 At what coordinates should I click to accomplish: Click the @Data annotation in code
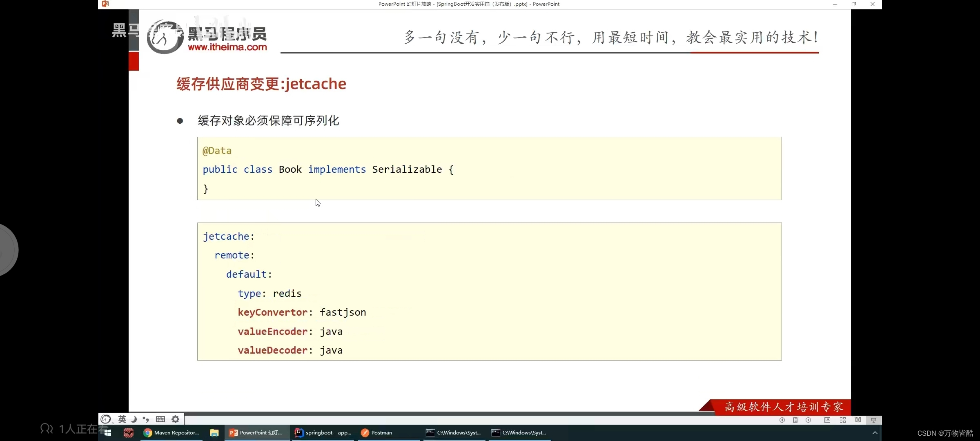pyautogui.click(x=217, y=151)
